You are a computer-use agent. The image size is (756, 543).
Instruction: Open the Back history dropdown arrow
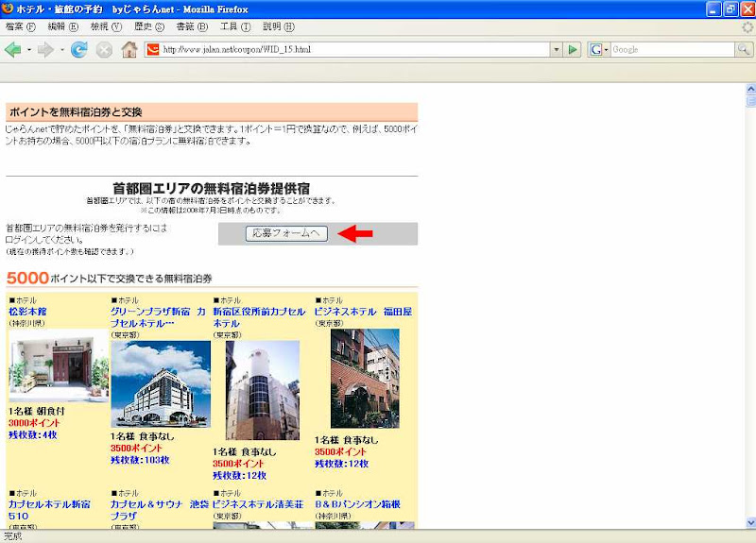29,50
